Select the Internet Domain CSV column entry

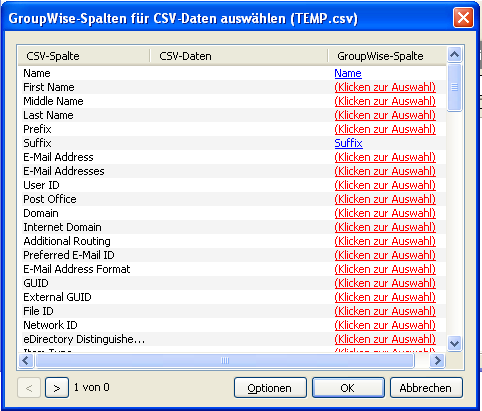pos(62,227)
